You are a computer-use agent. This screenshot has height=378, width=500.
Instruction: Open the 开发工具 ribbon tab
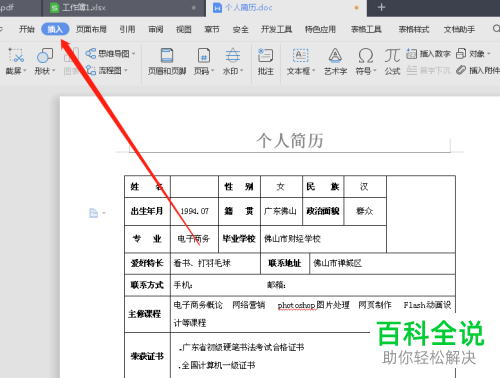pyautogui.click(x=276, y=29)
